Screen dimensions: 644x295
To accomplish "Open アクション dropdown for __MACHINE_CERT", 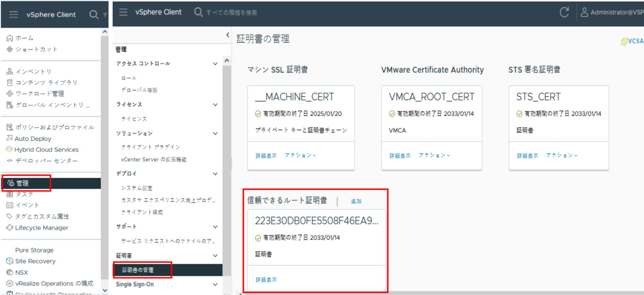I will (x=301, y=155).
